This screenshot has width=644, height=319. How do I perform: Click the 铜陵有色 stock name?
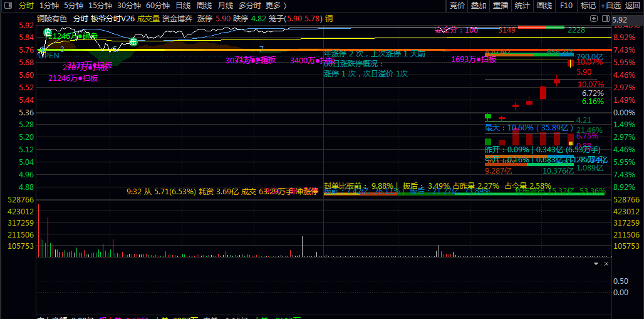[x=51, y=19]
